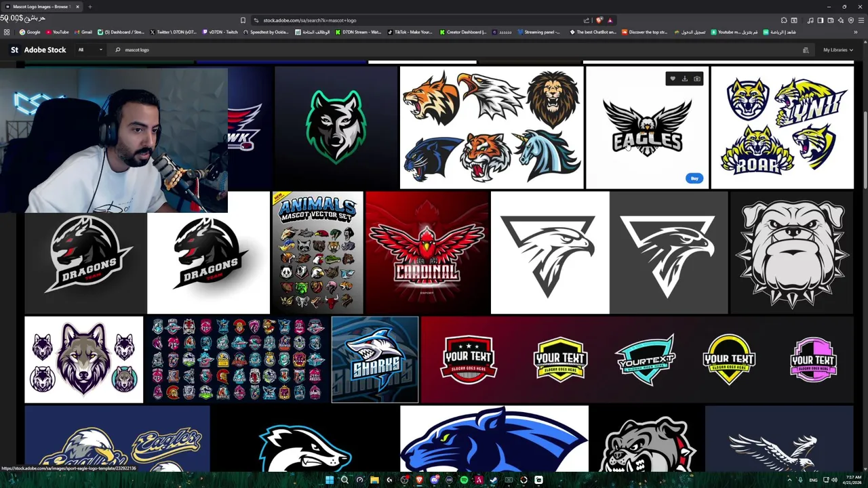Open the Dragons logo on white background
868x488 pixels.
(209, 253)
